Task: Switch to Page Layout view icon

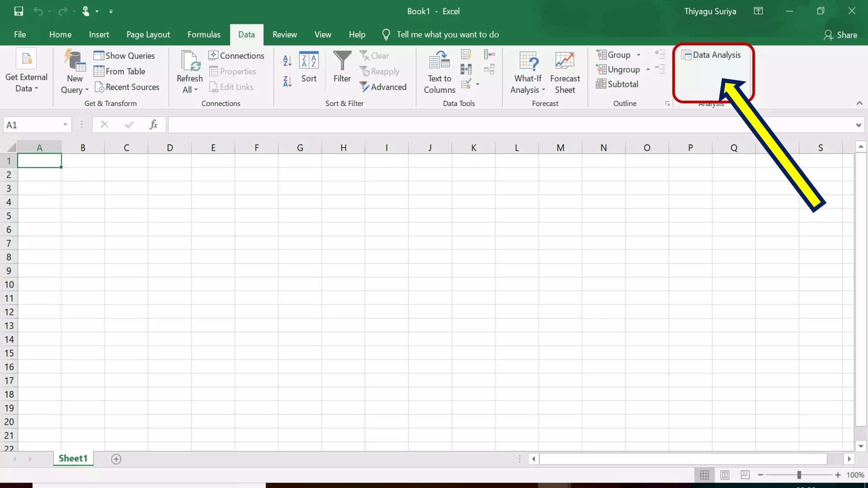Action: pyautogui.click(x=725, y=475)
